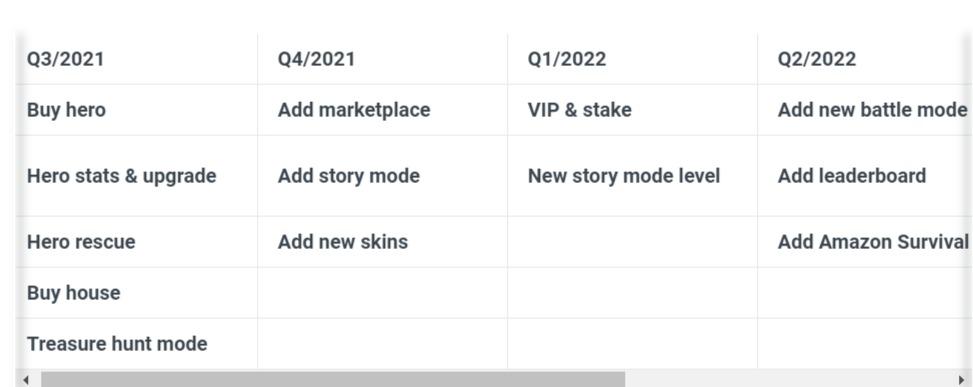Click the Add leaderboard cell
The image size is (973, 387).
point(865,176)
